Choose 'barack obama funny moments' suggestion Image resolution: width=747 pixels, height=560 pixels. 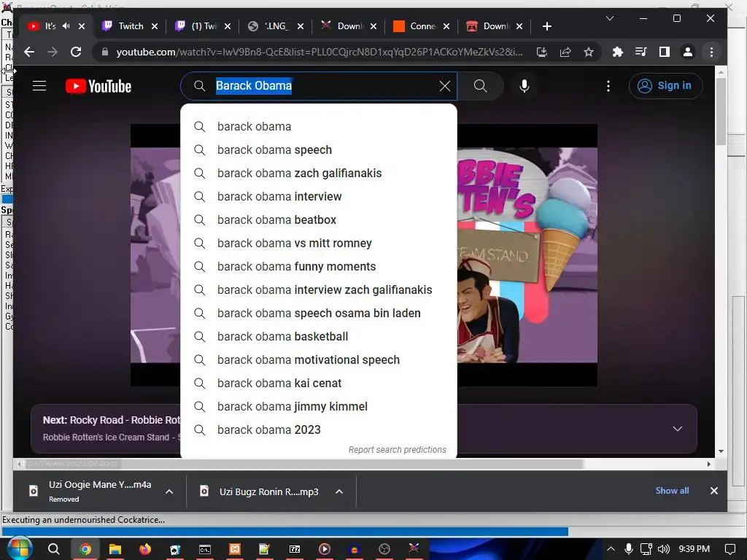(318, 267)
